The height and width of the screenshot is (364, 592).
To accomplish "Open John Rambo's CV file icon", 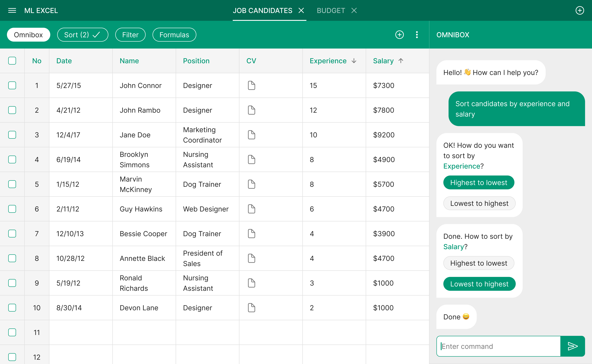I will pos(251,110).
